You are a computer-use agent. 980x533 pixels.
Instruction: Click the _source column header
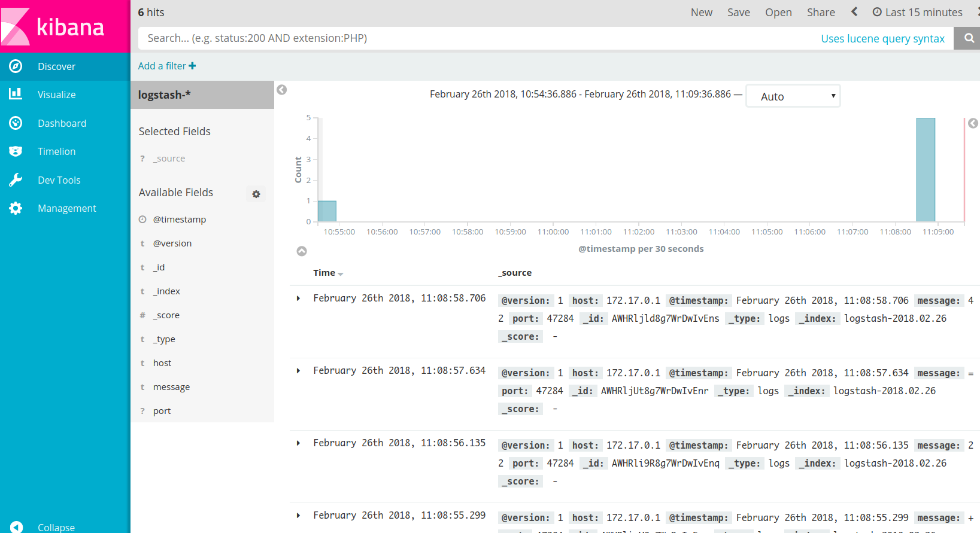[515, 273]
